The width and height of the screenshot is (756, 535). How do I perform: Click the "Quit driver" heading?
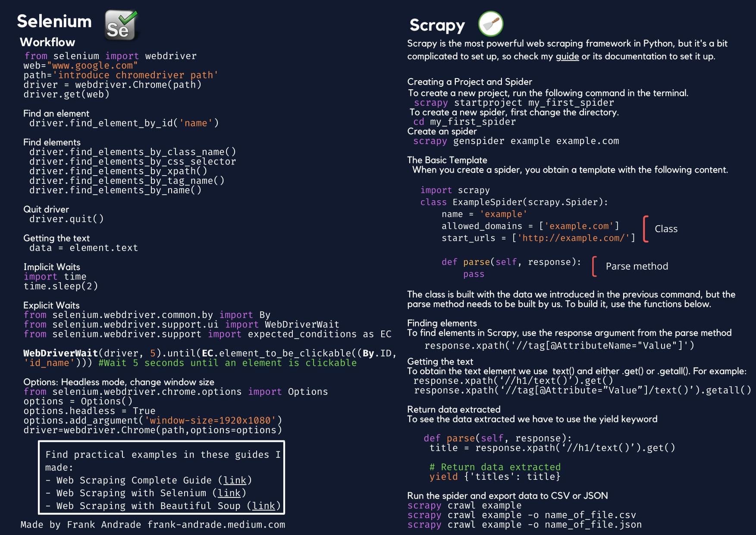(x=46, y=209)
